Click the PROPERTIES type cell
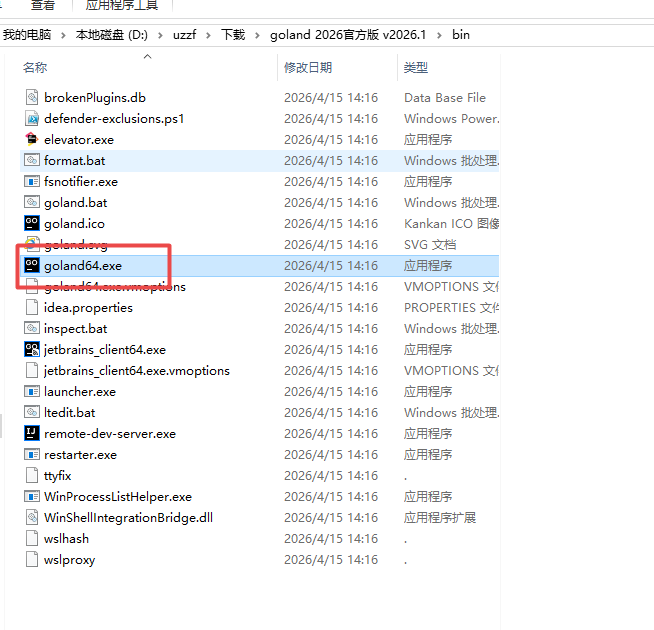The height and width of the screenshot is (630, 654). (451, 307)
